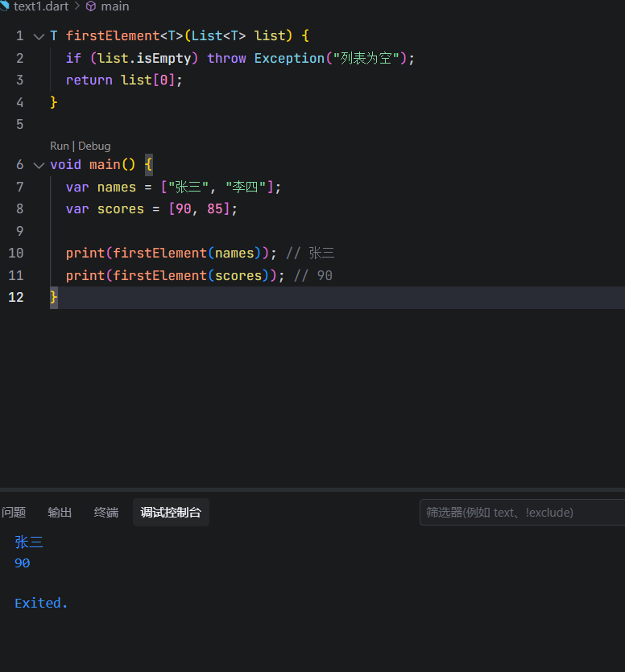Screen dimensions: 625x672
Task: Switch to the 输出 tab
Action: click(60, 512)
